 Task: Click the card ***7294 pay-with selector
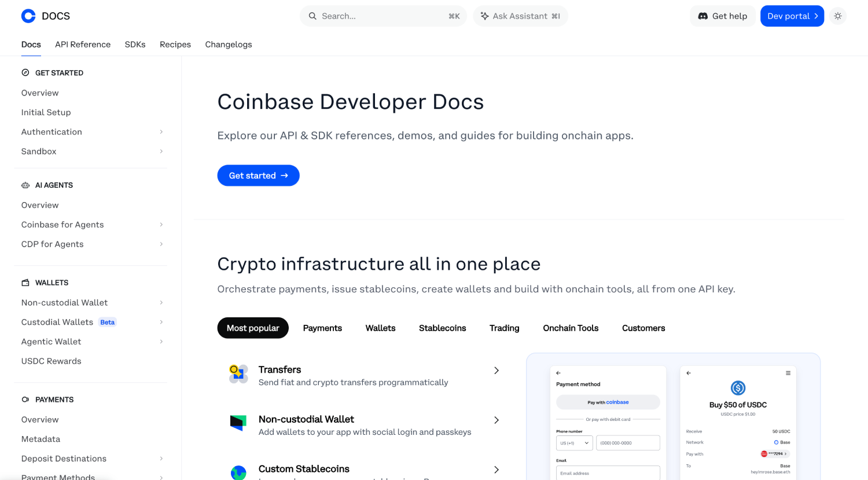(775, 454)
